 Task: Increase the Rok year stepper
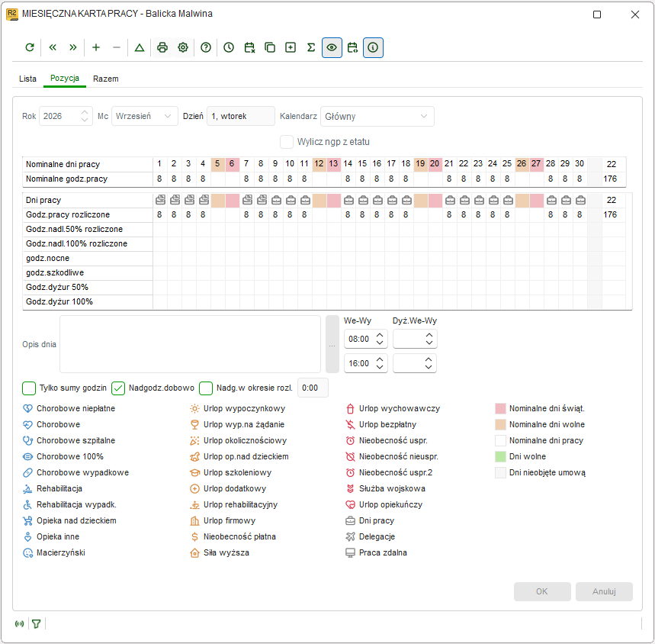pyautogui.click(x=85, y=112)
